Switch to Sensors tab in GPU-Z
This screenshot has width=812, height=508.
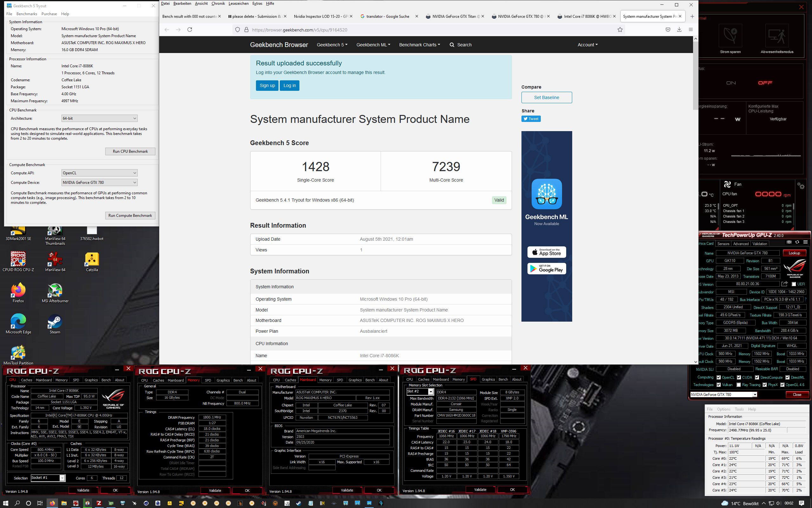point(723,244)
